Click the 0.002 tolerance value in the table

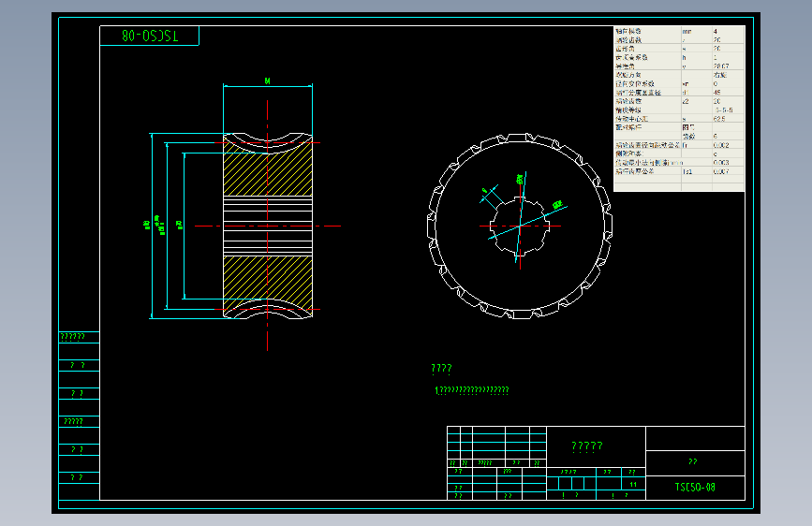(x=721, y=145)
